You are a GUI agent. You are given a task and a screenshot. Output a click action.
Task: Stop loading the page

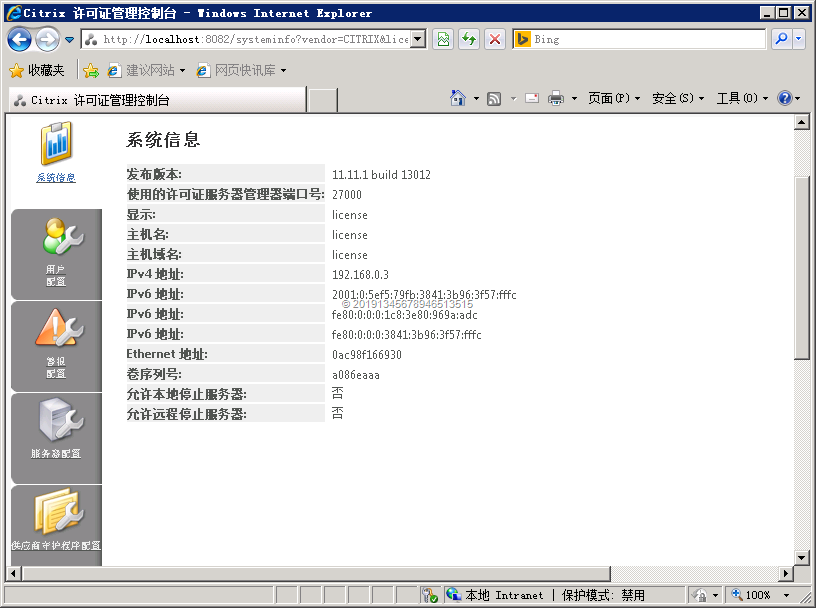click(x=494, y=39)
